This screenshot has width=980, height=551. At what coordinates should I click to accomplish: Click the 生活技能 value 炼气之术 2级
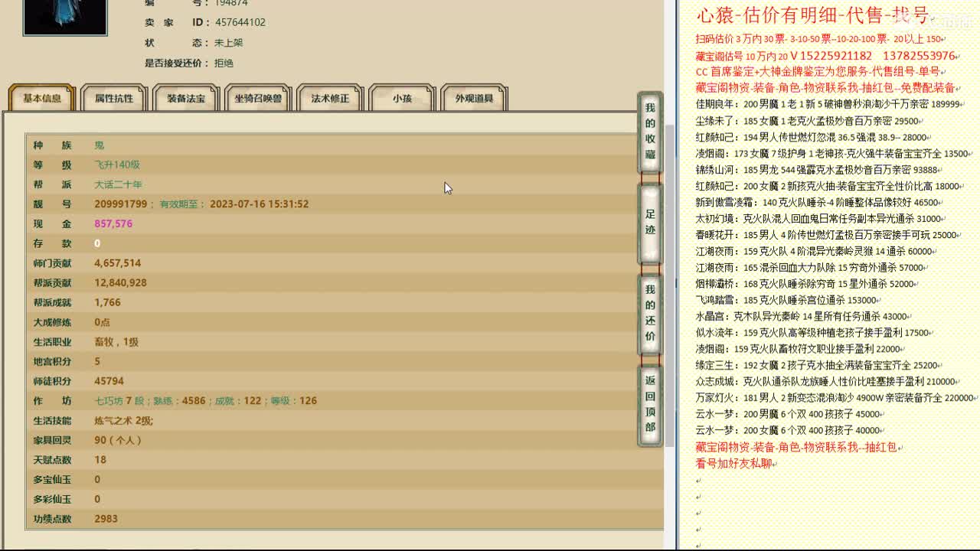click(x=124, y=420)
